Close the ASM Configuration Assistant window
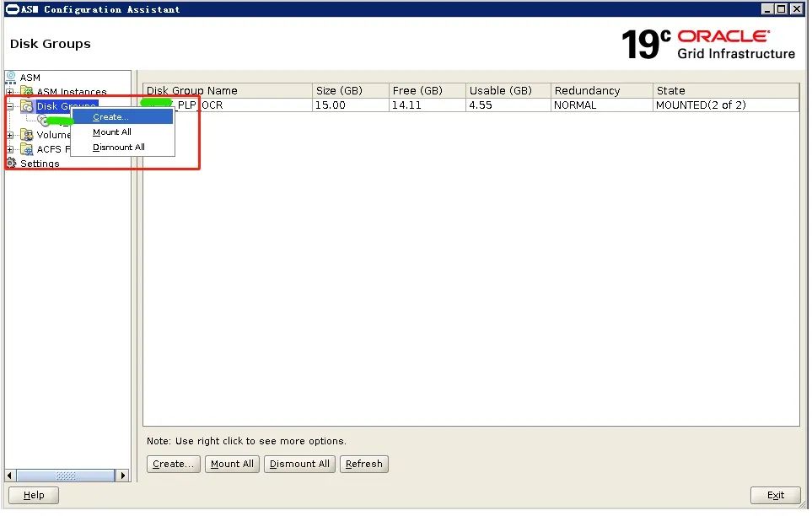 (x=797, y=8)
